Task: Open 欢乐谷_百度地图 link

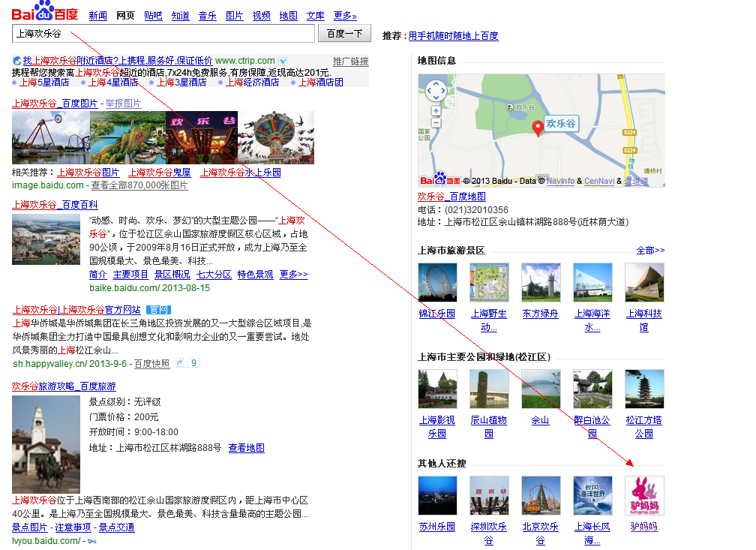Action: 451,197
